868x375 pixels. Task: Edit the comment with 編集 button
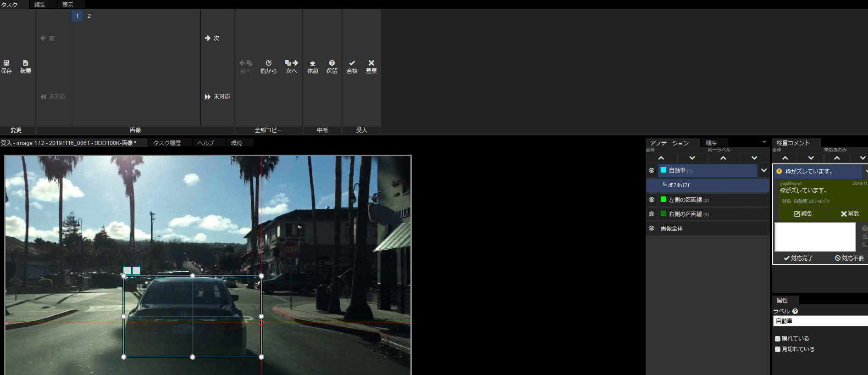(803, 214)
